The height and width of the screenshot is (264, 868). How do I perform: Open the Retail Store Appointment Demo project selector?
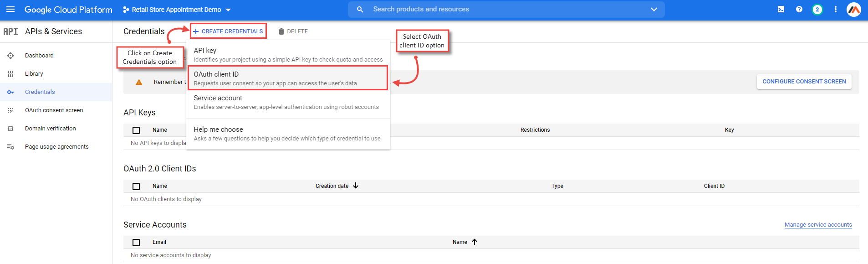coord(177,10)
